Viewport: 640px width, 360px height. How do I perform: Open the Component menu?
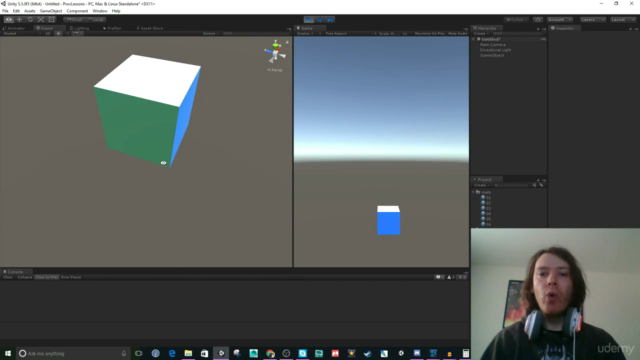(77, 11)
